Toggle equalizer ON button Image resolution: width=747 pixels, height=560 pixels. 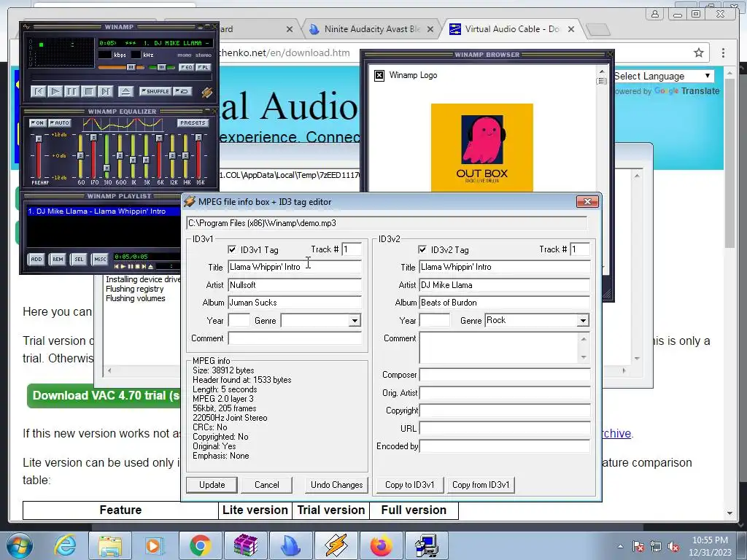tap(38, 122)
